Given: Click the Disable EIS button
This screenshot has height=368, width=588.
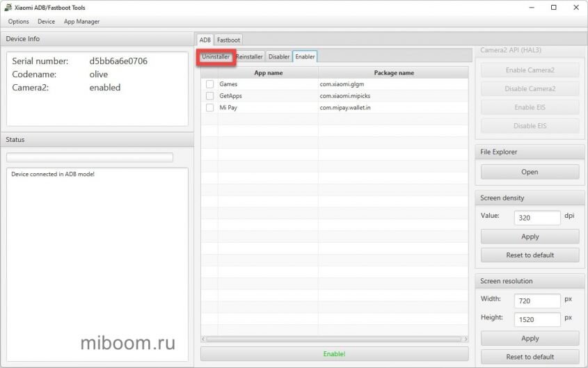Looking at the screenshot, I should tap(530, 126).
